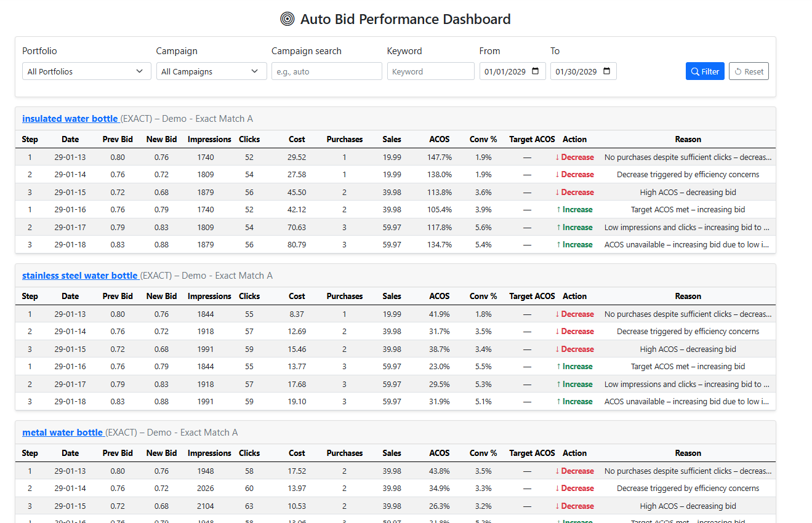The image size is (812, 523).
Task: Open the To date calendar picker icon
Action: click(x=606, y=71)
